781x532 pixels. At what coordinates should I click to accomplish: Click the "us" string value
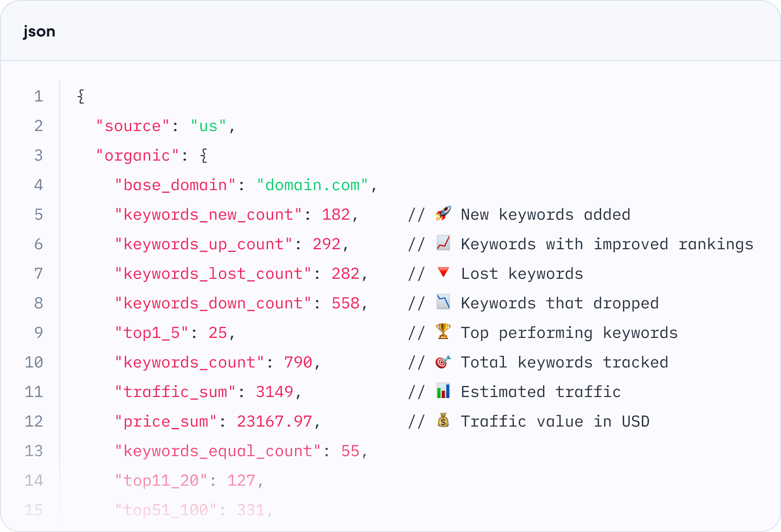[x=208, y=126]
